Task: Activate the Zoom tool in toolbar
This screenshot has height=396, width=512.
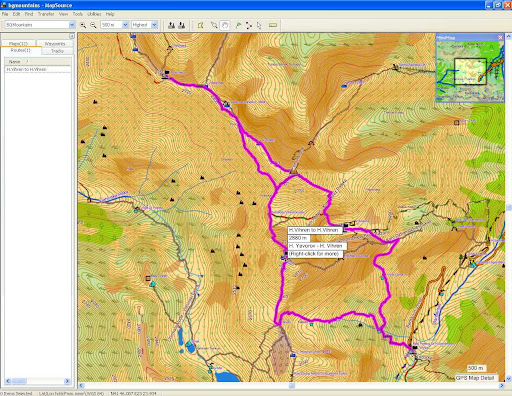Action: click(x=214, y=25)
